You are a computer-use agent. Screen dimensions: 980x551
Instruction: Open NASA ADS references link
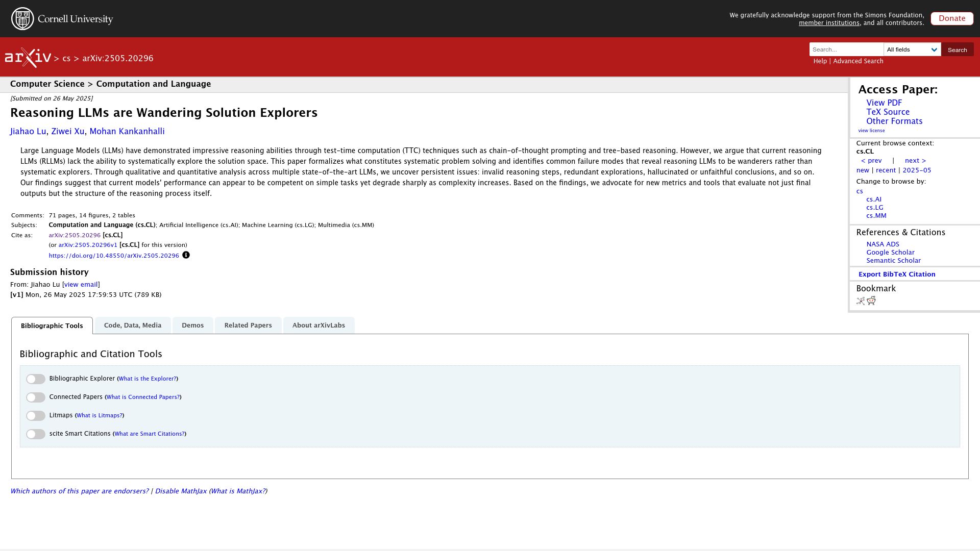tap(883, 244)
